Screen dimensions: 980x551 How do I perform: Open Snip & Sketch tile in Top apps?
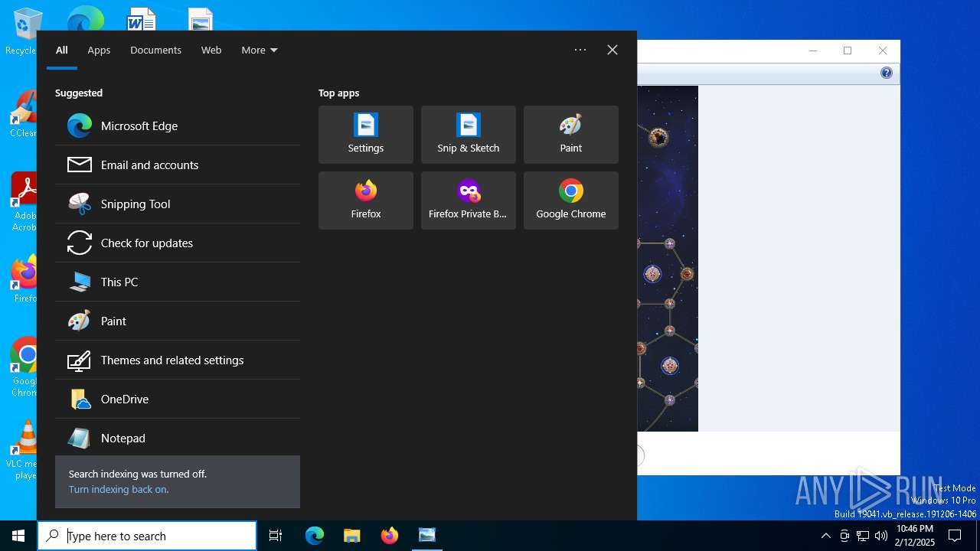469,135
